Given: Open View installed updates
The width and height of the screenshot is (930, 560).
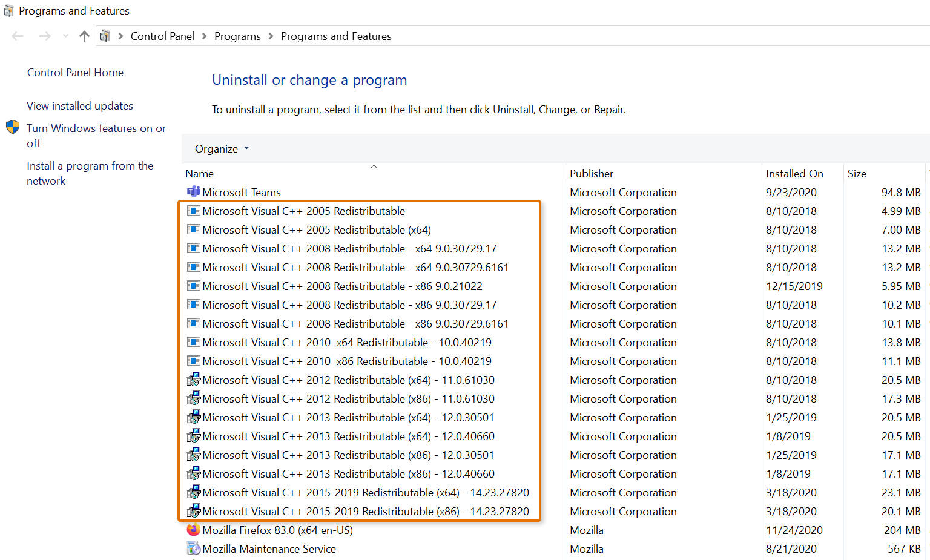Looking at the screenshot, I should (x=79, y=105).
